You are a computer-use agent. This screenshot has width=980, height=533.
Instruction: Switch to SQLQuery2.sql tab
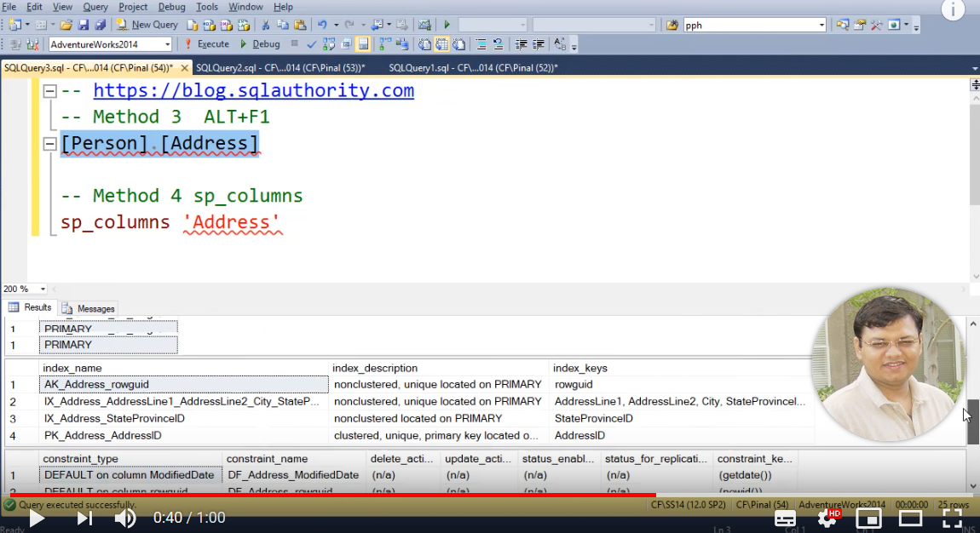pos(280,67)
